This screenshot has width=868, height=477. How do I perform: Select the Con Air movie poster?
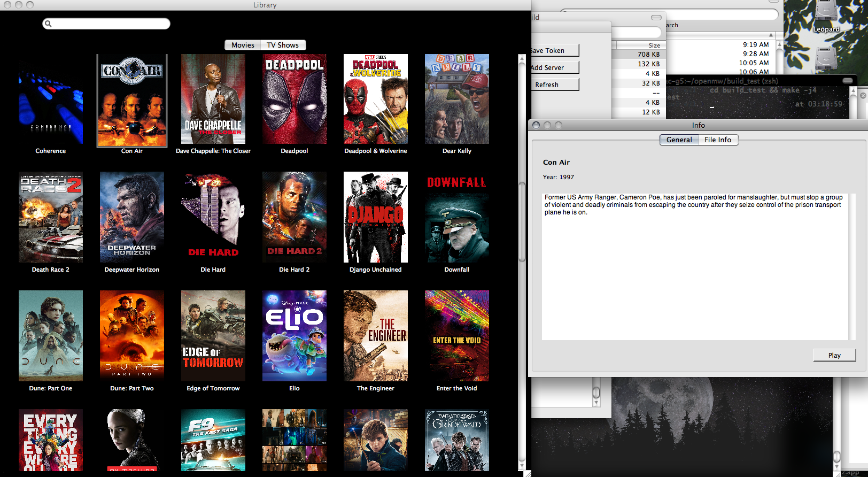point(132,100)
